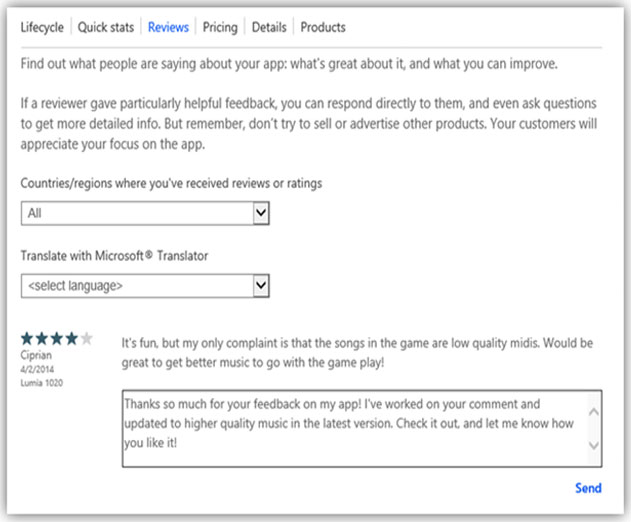Viewport: 631px width, 522px height.
Task: Open the Details tab
Action: click(269, 27)
